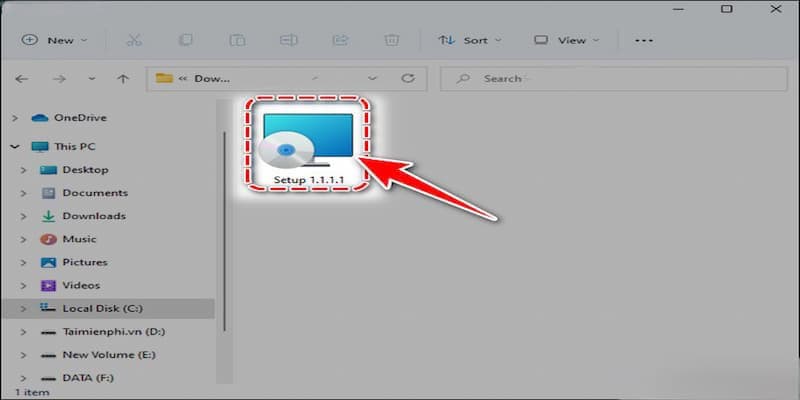This screenshot has height=400, width=800.
Task: Click the Copy icon in toolbar
Action: (x=185, y=40)
